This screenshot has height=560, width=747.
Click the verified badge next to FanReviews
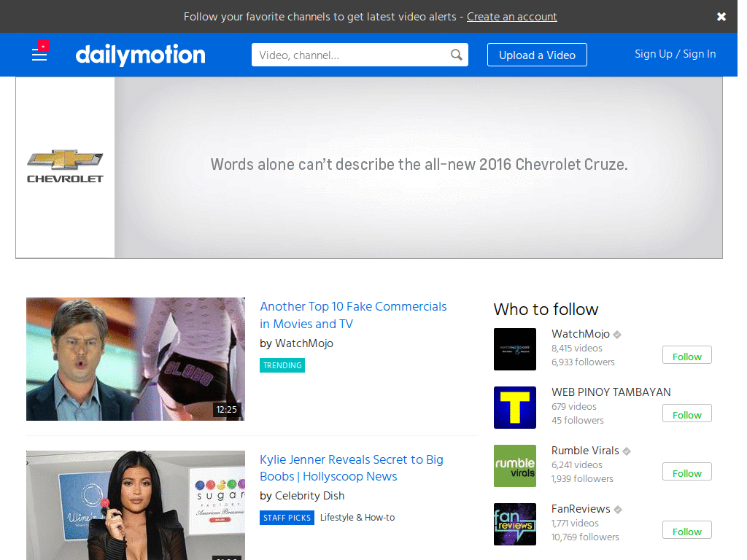point(618,508)
